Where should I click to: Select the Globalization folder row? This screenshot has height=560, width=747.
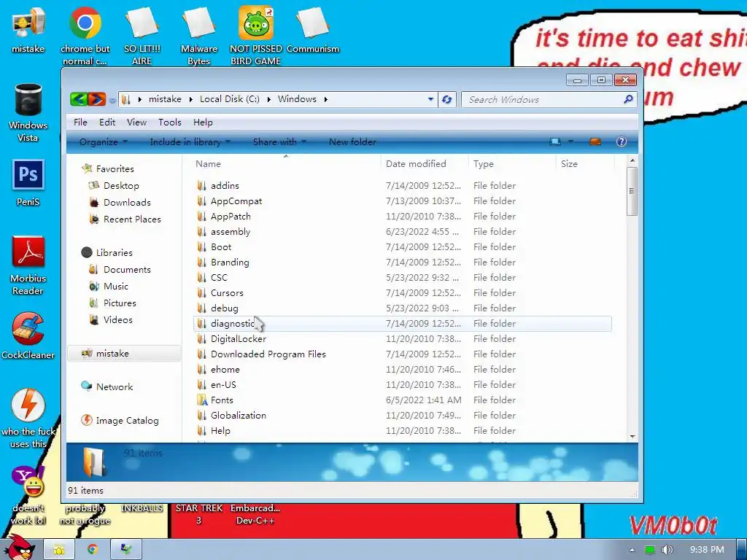pos(403,415)
